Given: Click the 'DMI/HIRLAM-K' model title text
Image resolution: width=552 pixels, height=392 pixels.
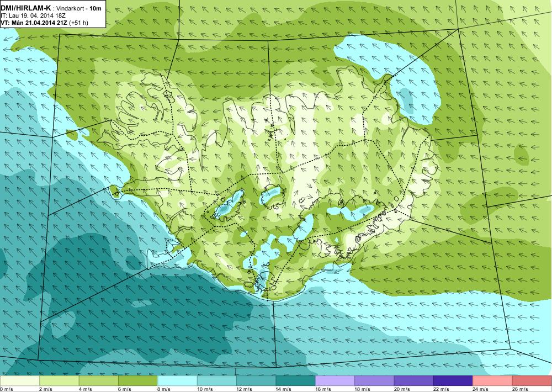Looking at the screenshot, I should [26, 8].
